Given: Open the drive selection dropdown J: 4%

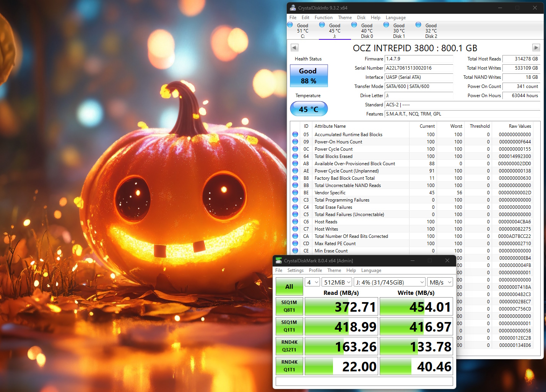Looking at the screenshot, I should pyautogui.click(x=390, y=282).
